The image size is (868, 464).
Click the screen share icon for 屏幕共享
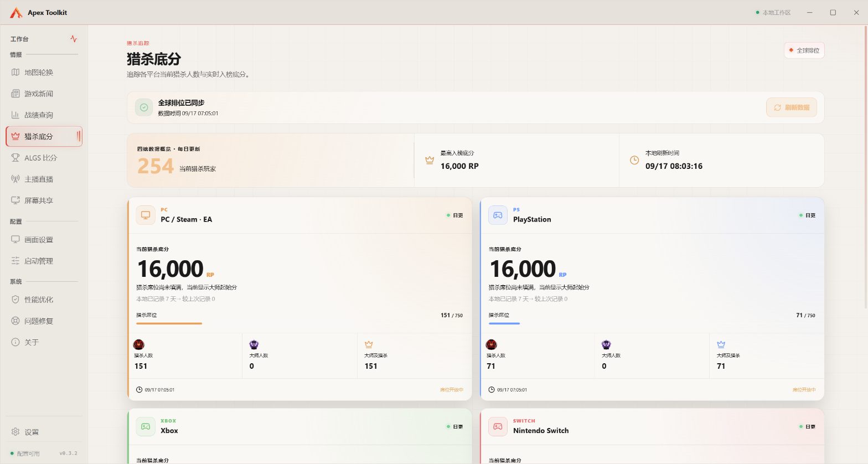point(15,200)
